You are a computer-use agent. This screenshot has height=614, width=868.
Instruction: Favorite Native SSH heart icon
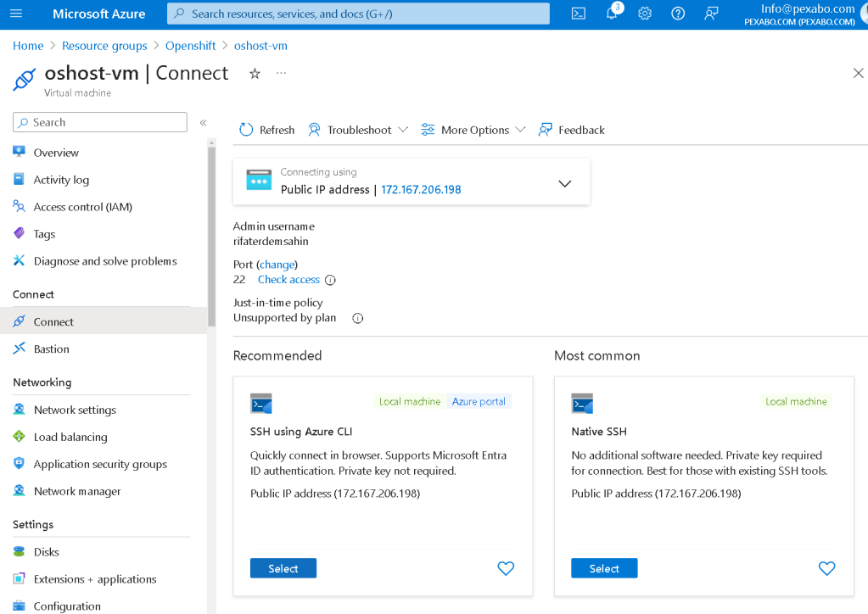click(826, 568)
